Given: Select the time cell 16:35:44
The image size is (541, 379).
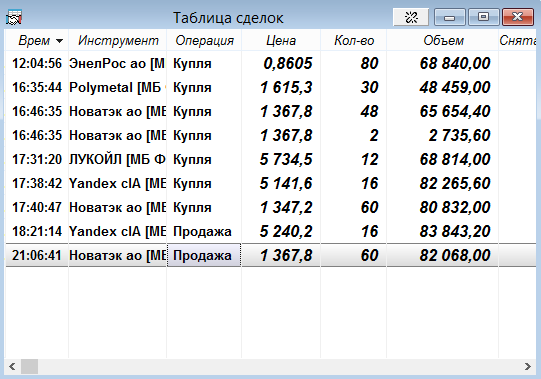Looking at the screenshot, I should pos(37,87).
